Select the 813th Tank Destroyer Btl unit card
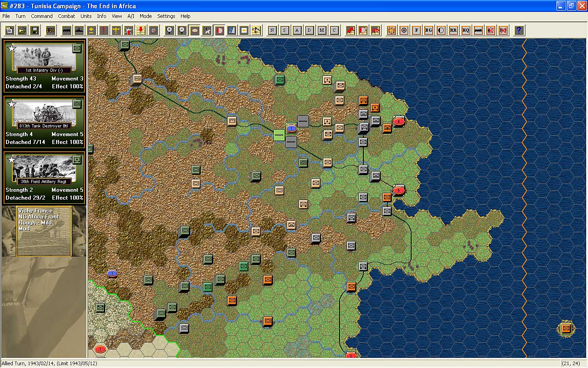This screenshot has height=368, width=588. pyautogui.click(x=44, y=122)
